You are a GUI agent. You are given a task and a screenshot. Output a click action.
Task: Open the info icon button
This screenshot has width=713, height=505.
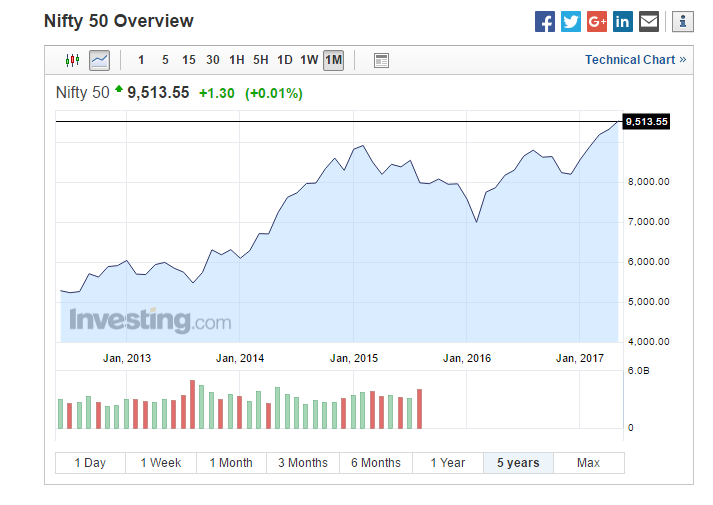point(683,21)
